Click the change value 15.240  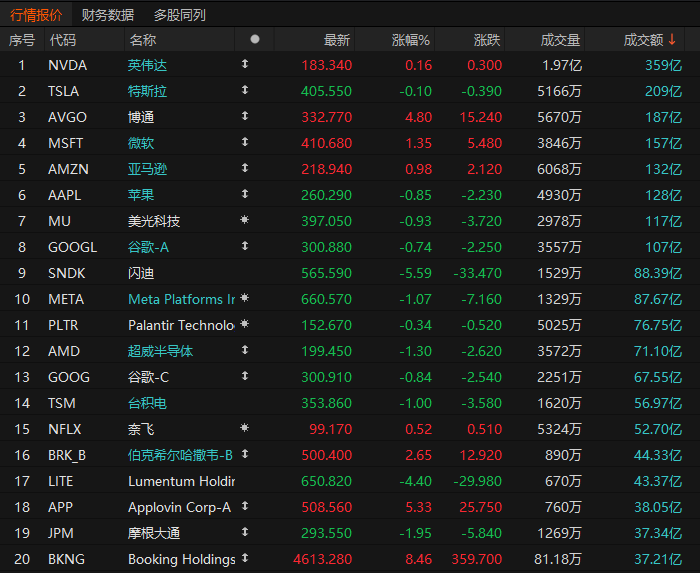tap(481, 117)
